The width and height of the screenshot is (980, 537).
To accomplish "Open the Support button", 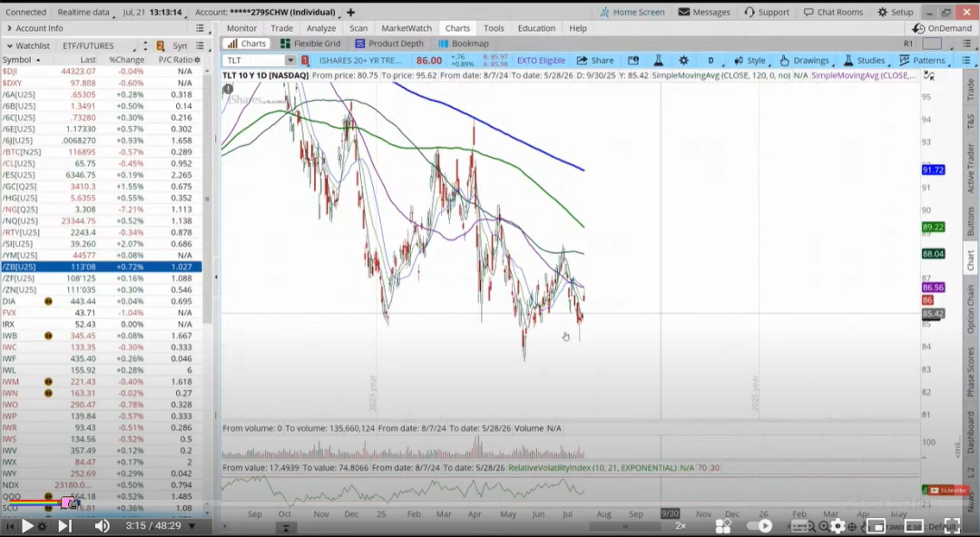I will [766, 12].
